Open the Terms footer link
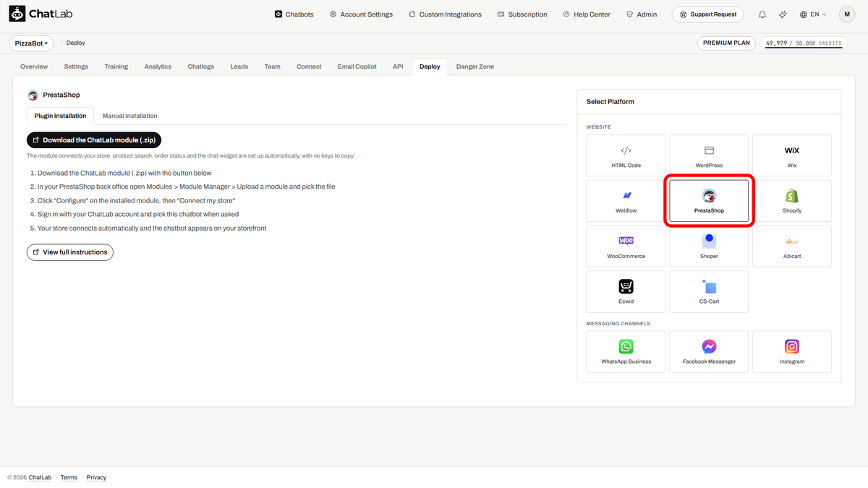Image resolution: width=868 pixels, height=488 pixels. [69, 477]
